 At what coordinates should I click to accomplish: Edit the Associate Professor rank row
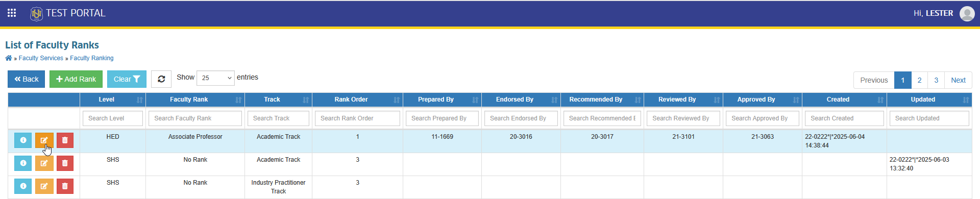pyautogui.click(x=44, y=140)
